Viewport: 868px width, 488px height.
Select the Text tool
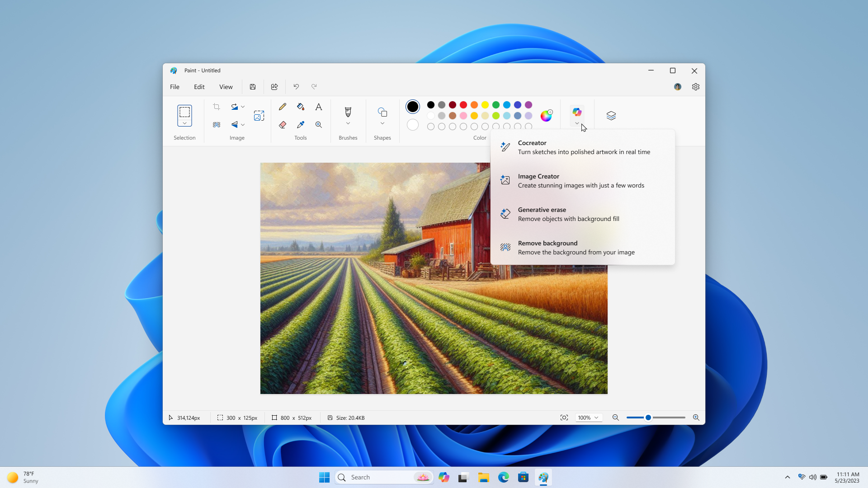point(318,106)
